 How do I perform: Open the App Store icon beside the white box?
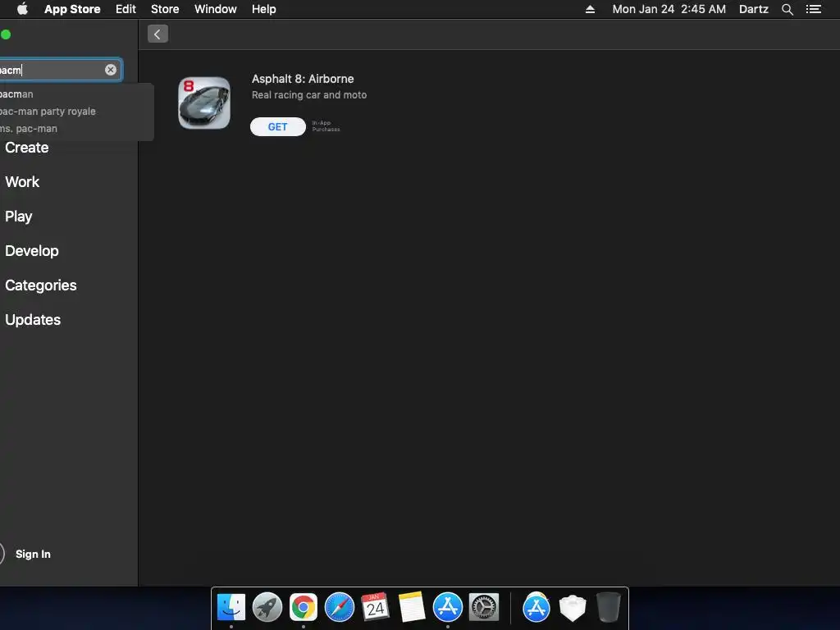coord(536,608)
